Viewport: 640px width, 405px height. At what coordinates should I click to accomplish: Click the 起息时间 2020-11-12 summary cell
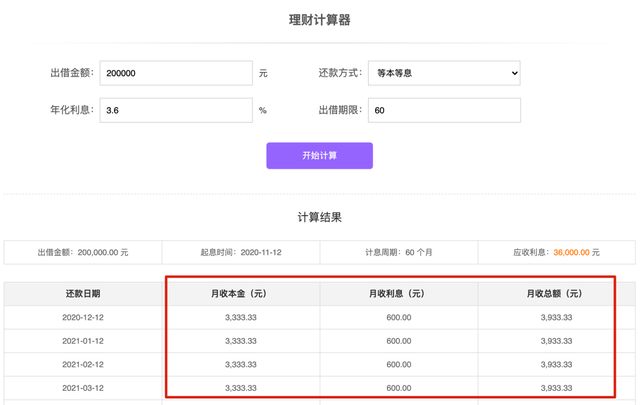click(x=240, y=253)
